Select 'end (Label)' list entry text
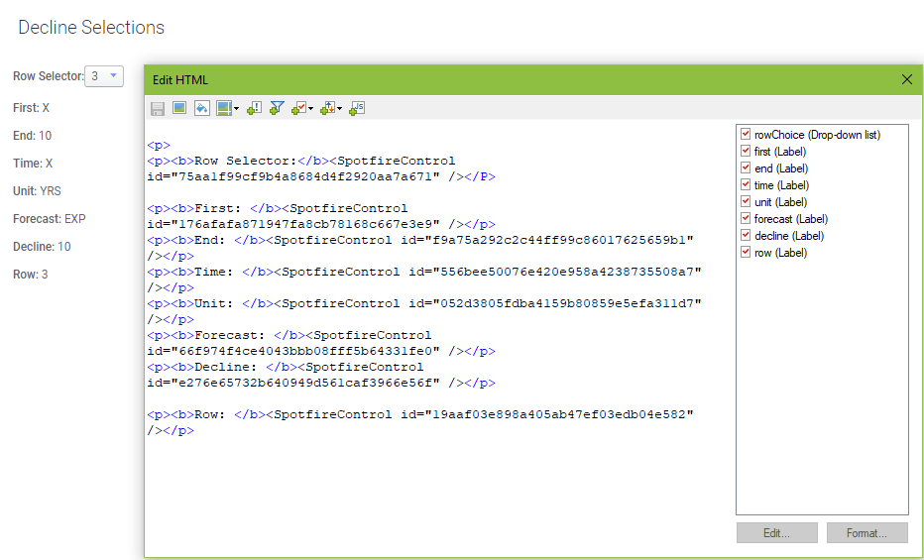The height and width of the screenshot is (560, 924). (x=781, y=168)
